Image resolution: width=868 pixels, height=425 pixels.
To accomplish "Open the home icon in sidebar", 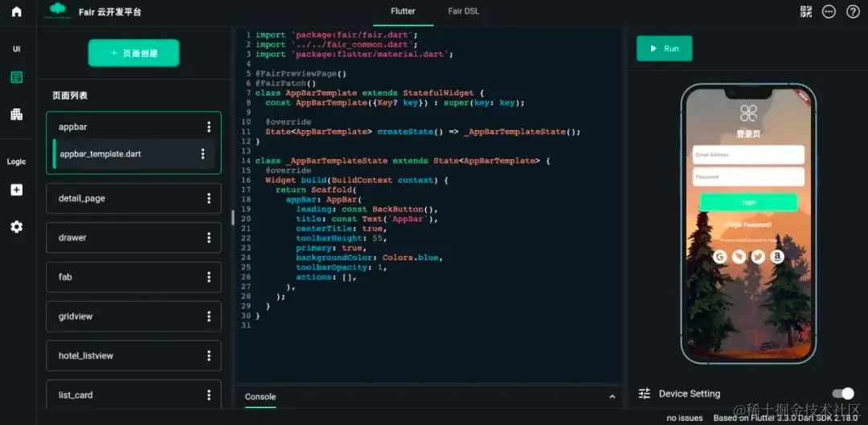I will point(17,11).
